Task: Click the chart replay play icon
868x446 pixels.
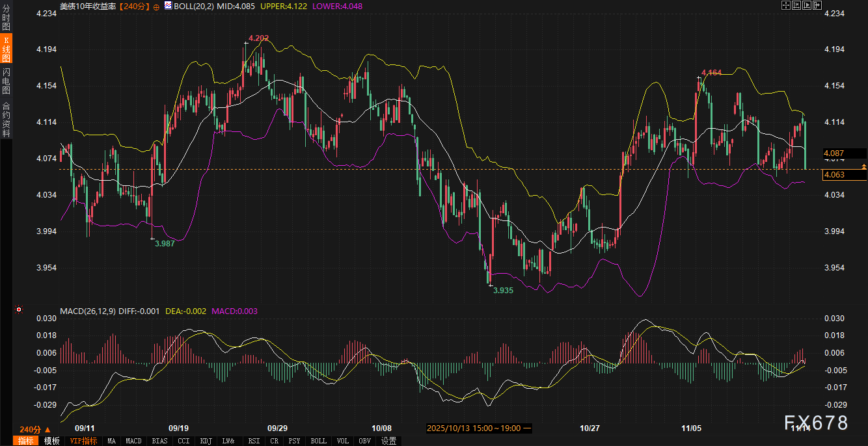Action: (807, 5)
